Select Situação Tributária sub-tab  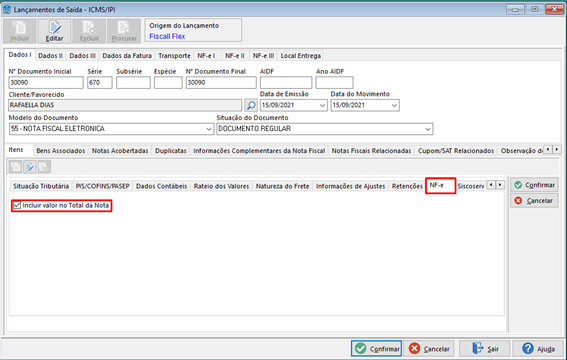41,186
